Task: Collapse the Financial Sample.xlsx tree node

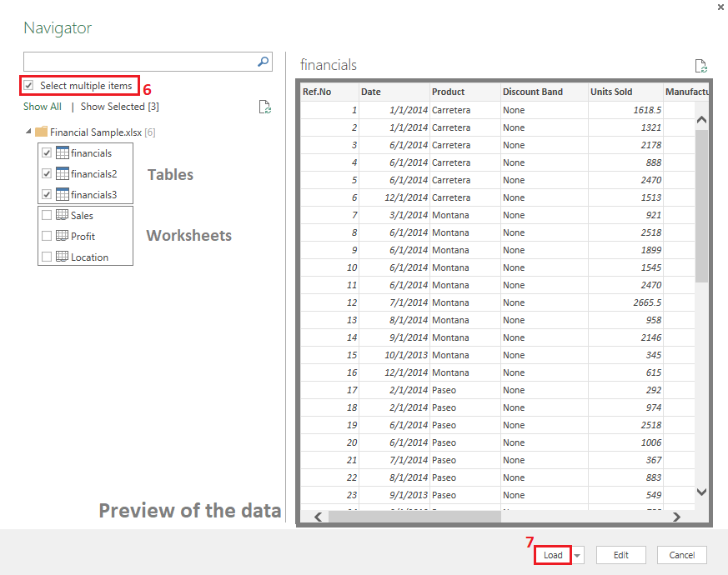Action: 29,132
